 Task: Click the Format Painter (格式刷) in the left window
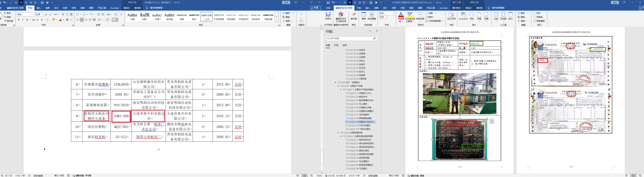[x=9, y=21]
